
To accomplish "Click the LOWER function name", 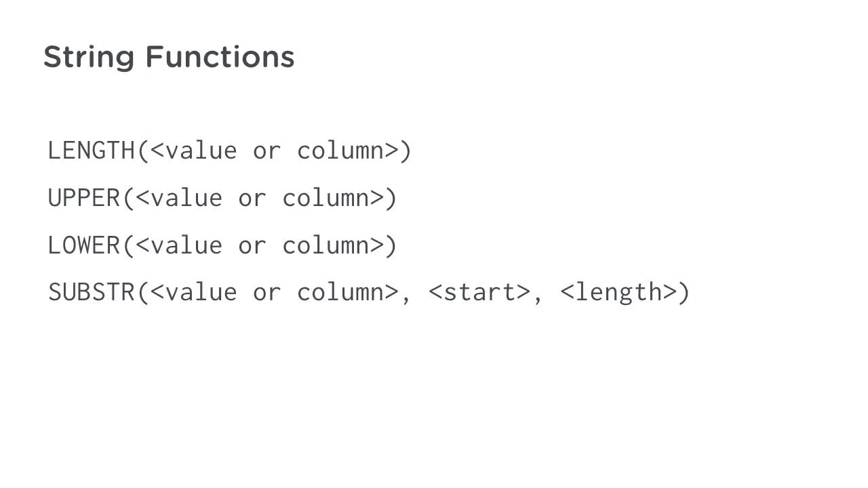I will 84,245.
